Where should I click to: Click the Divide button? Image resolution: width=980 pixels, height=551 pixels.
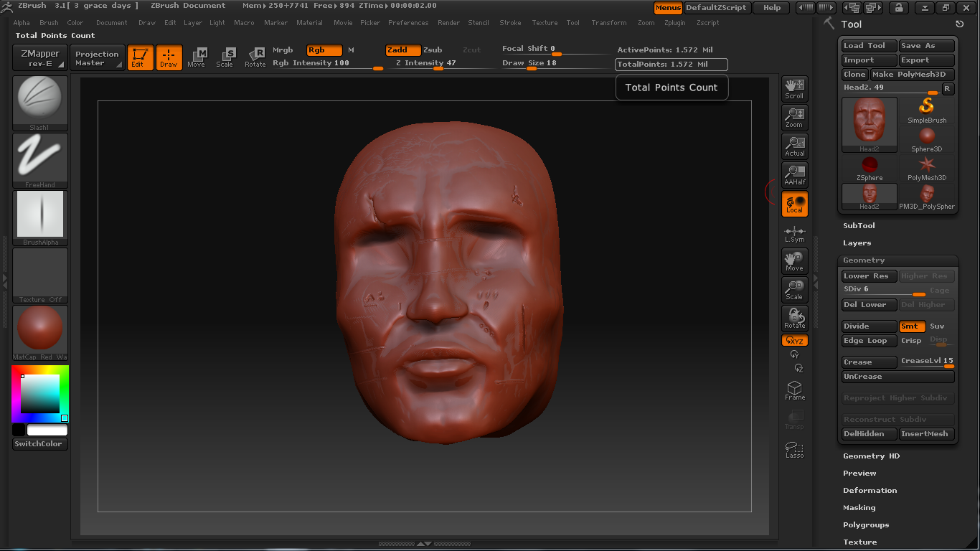pos(869,326)
